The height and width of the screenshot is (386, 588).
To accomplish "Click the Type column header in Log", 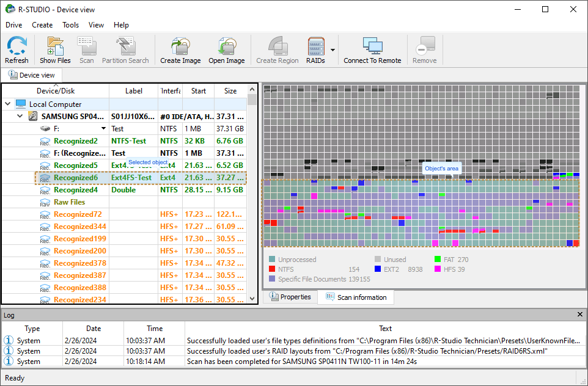I will (x=32, y=329).
